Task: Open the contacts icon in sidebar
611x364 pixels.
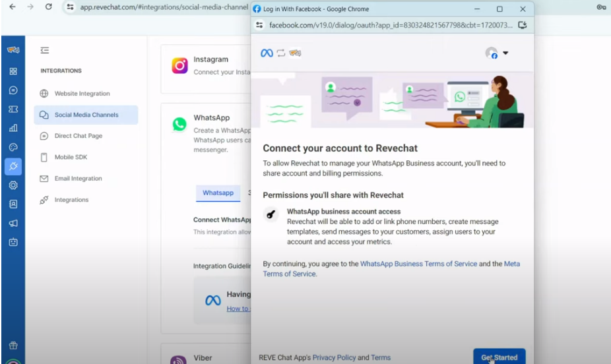Action: click(13, 204)
